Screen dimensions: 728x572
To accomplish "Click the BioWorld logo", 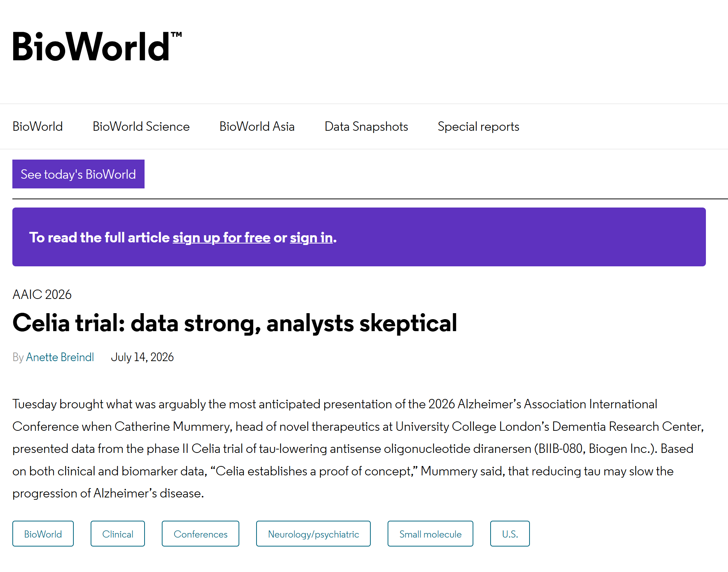I will click(97, 46).
